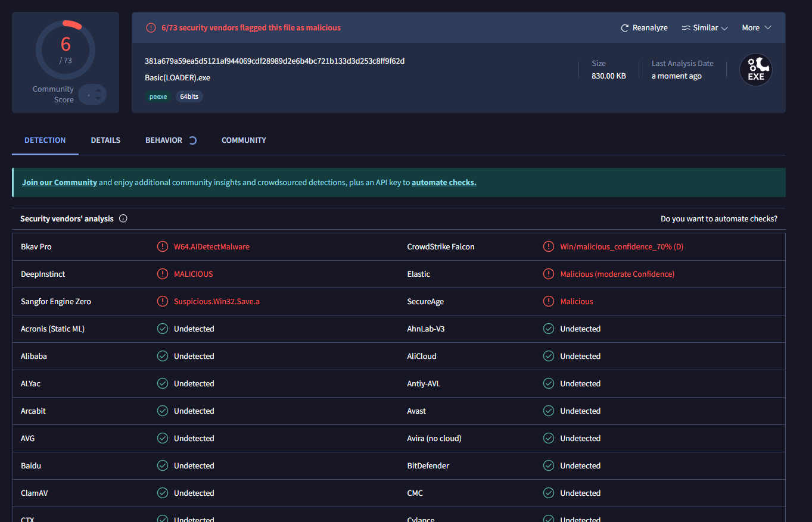Downvote the community score with the down arrow
Screen dimensions: 812x522
coord(99,99)
